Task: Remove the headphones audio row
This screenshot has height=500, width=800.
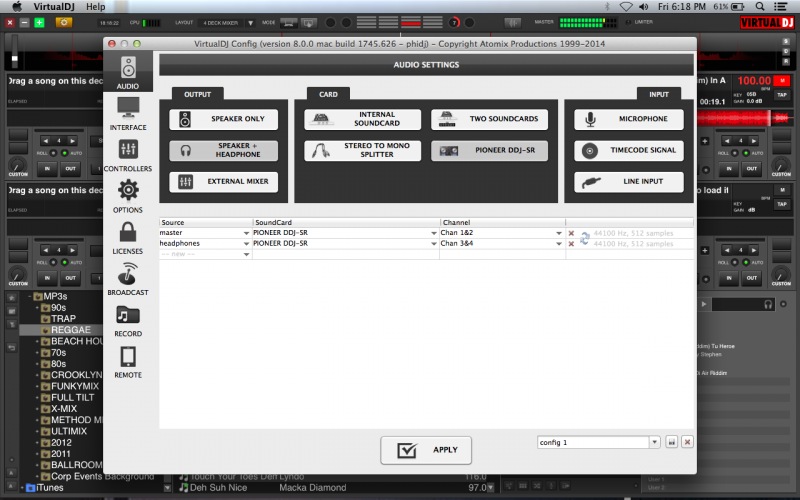Action: tap(571, 244)
